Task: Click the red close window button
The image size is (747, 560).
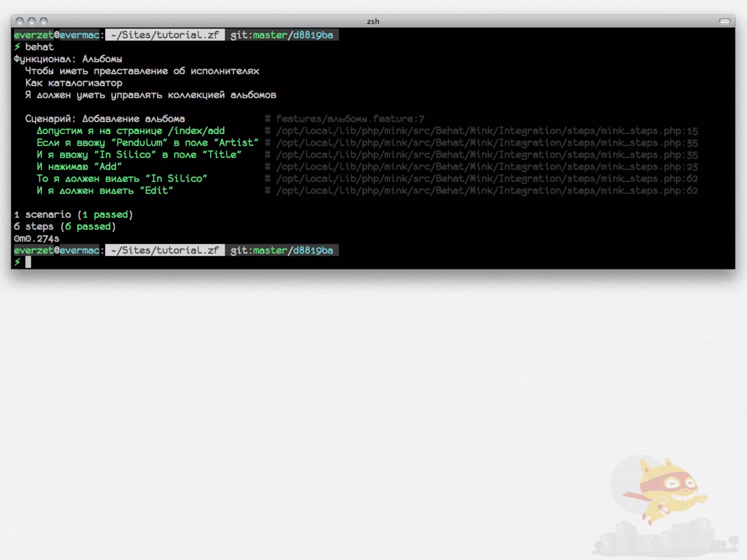Action: tap(20, 21)
